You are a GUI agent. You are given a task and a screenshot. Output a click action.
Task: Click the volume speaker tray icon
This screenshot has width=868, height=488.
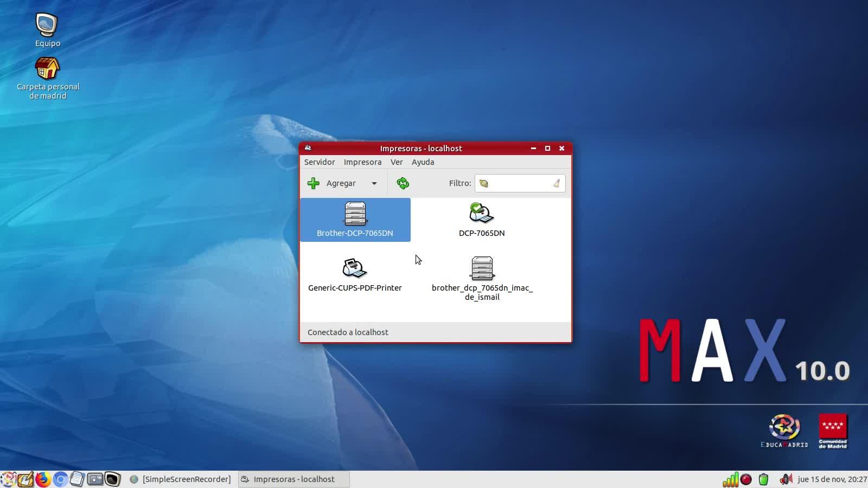tap(786, 479)
